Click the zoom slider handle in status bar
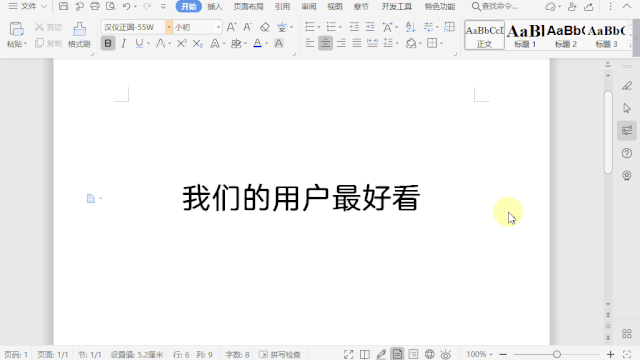This screenshot has width=640, height=360. tap(557, 354)
